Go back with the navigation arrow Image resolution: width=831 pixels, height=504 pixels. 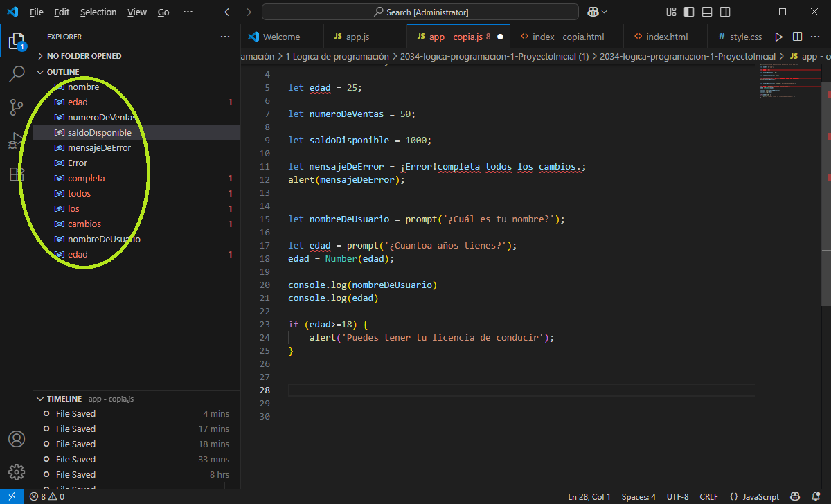[229, 12]
